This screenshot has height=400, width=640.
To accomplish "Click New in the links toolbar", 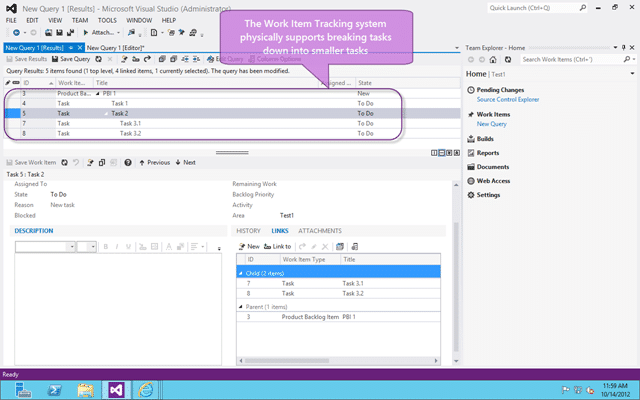I will pos(249,247).
